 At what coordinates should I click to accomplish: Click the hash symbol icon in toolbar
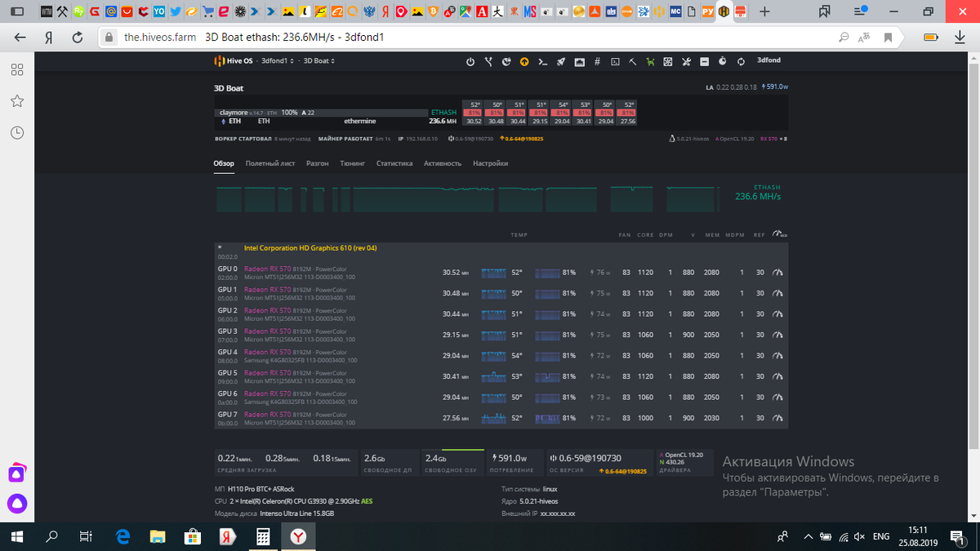pos(597,61)
